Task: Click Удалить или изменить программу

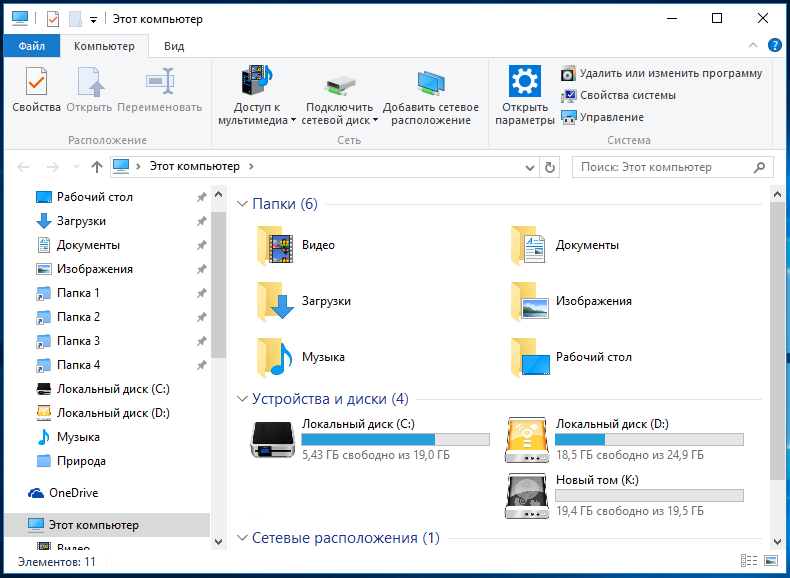Action: 662,74
